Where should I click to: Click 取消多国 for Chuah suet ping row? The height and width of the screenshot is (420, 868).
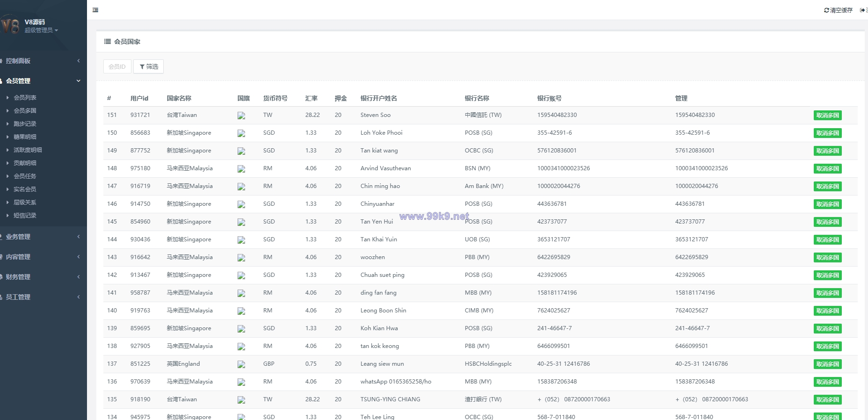(827, 275)
